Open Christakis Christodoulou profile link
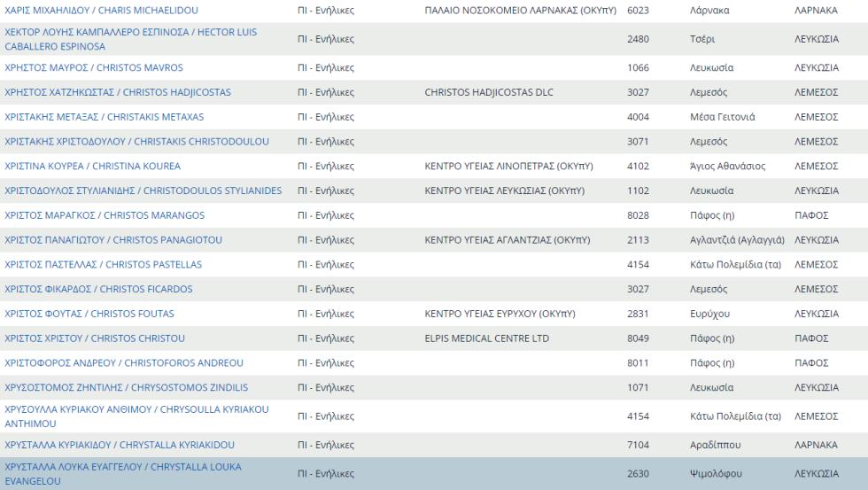 point(136,142)
